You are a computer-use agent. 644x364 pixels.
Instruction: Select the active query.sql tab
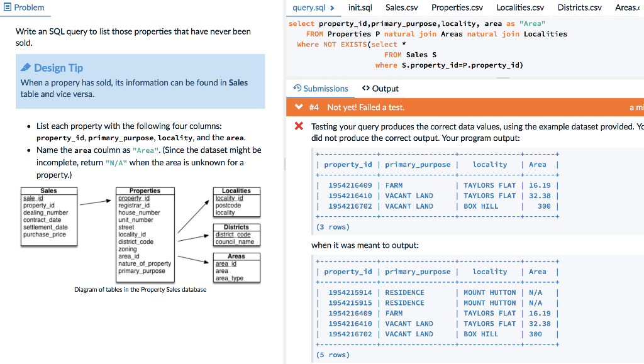tap(308, 8)
